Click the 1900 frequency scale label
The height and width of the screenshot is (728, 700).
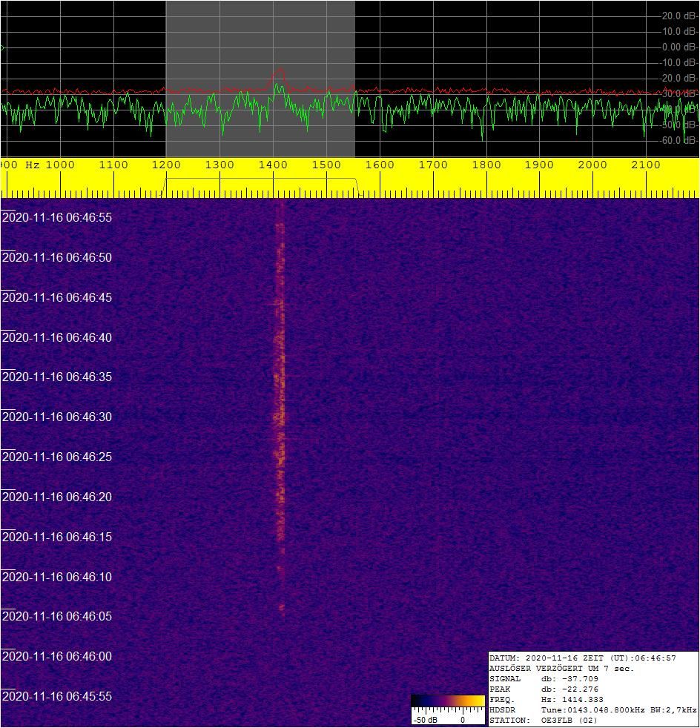tap(539, 165)
